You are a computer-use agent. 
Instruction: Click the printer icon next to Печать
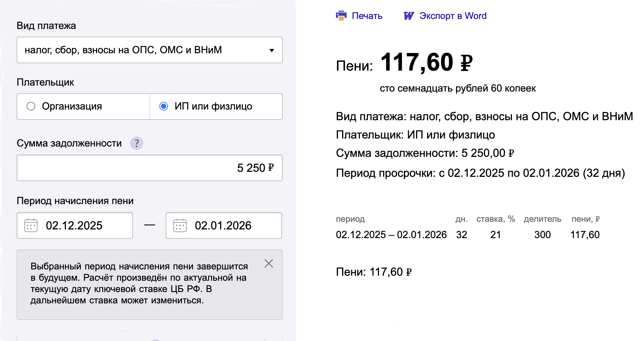click(x=341, y=16)
